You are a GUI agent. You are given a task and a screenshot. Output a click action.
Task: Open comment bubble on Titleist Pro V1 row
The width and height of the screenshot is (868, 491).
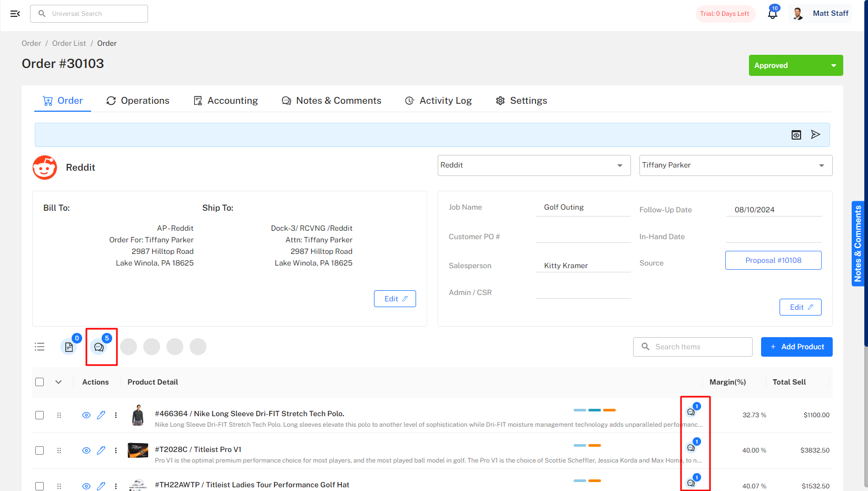[x=691, y=448]
